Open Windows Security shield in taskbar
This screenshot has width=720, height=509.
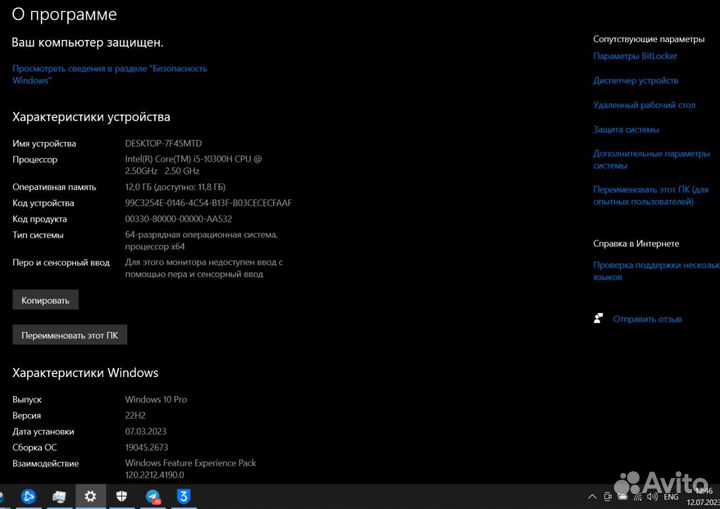click(121, 496)
